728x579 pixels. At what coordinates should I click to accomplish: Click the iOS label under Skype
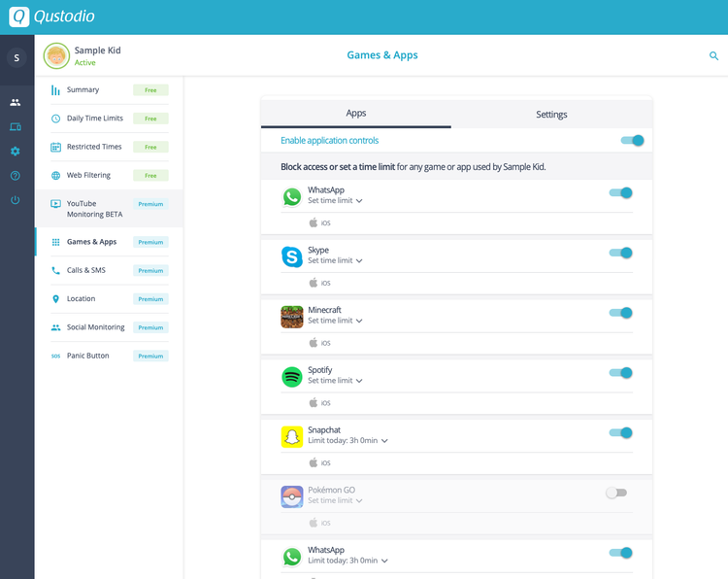[326, 283]
